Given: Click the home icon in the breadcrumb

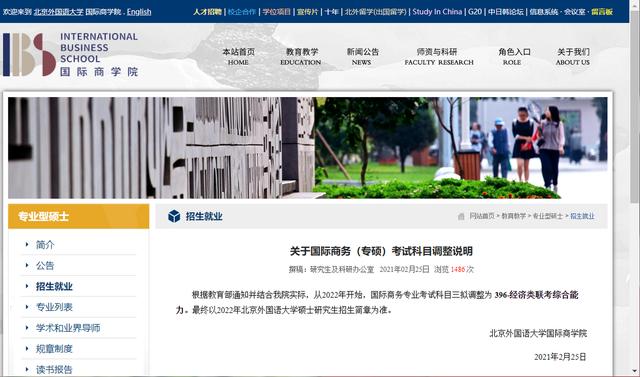Looking at the screenshot, I should click(461, 216).
